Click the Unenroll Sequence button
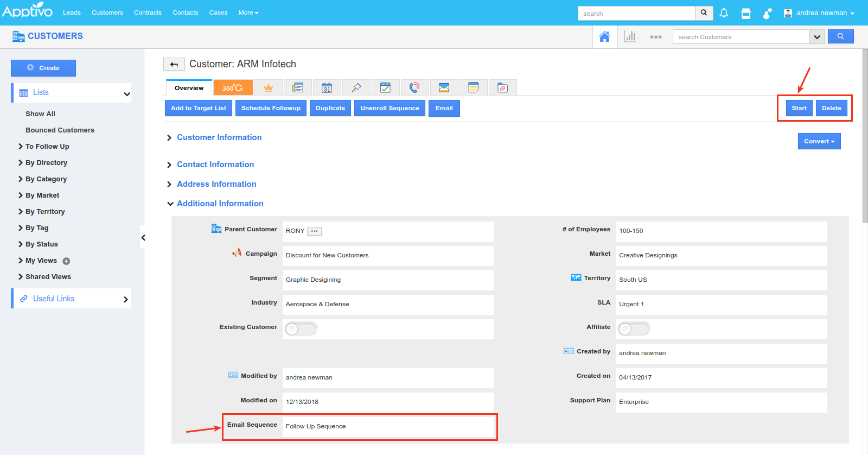The width and height of the screenshot is (868, 455). pos(390,108)
